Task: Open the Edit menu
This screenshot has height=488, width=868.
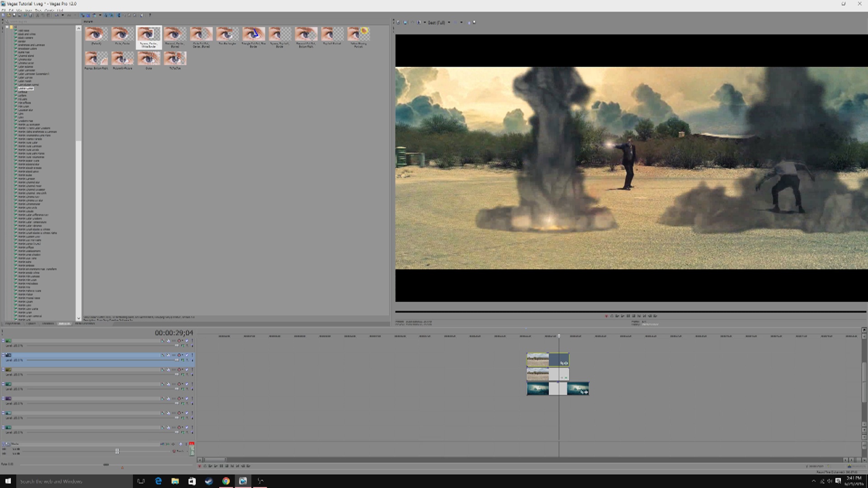Action: click(x=11, y=10)
